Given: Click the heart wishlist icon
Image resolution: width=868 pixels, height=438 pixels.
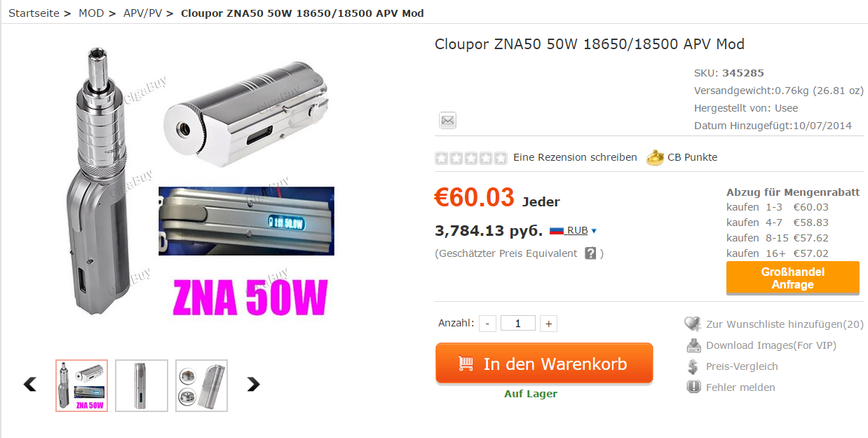Looking at the screenshot, I should pyautogui.click(x=693, y=324).
